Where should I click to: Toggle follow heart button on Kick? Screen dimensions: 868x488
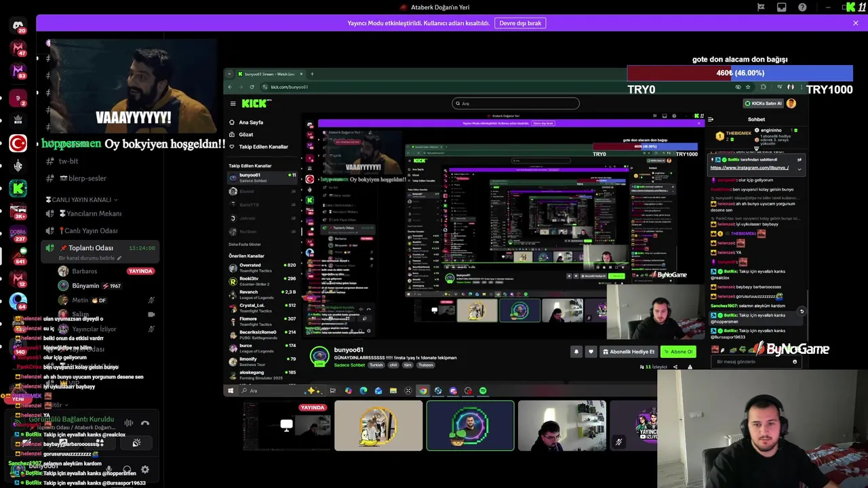click(591, 352)
